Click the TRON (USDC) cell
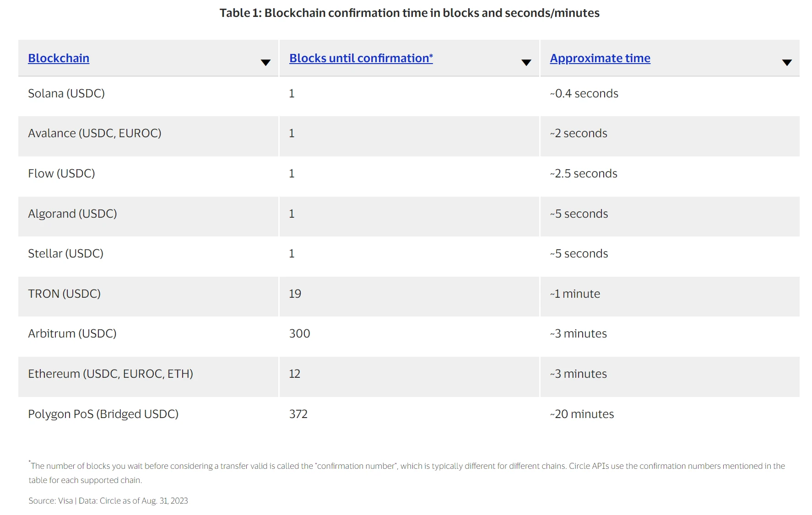The width and height of the screenshot is (812, 515). [64, 294]
